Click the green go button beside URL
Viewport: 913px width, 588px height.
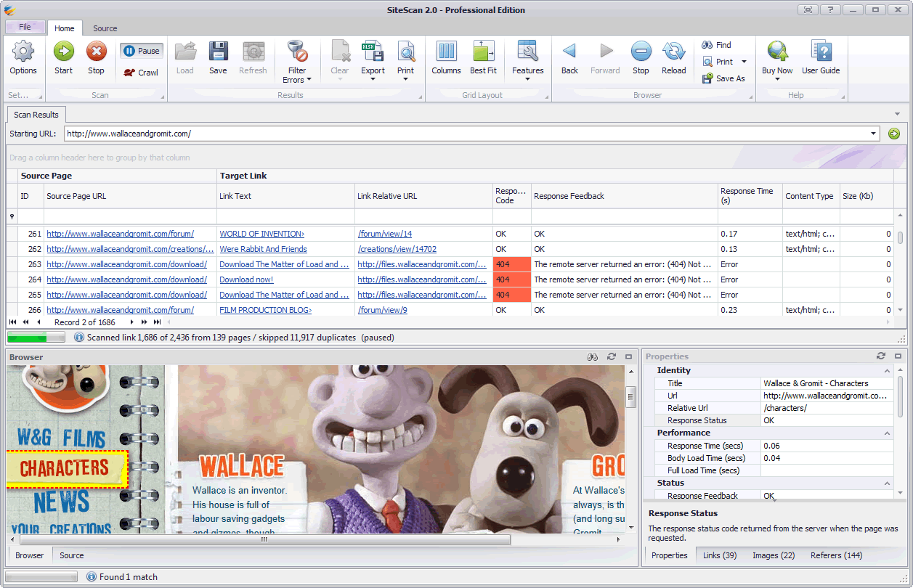point(893,134)
